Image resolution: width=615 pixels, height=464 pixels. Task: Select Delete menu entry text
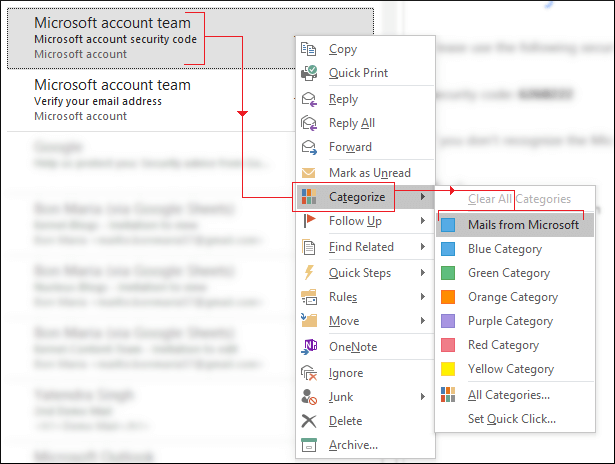[346, 421]
